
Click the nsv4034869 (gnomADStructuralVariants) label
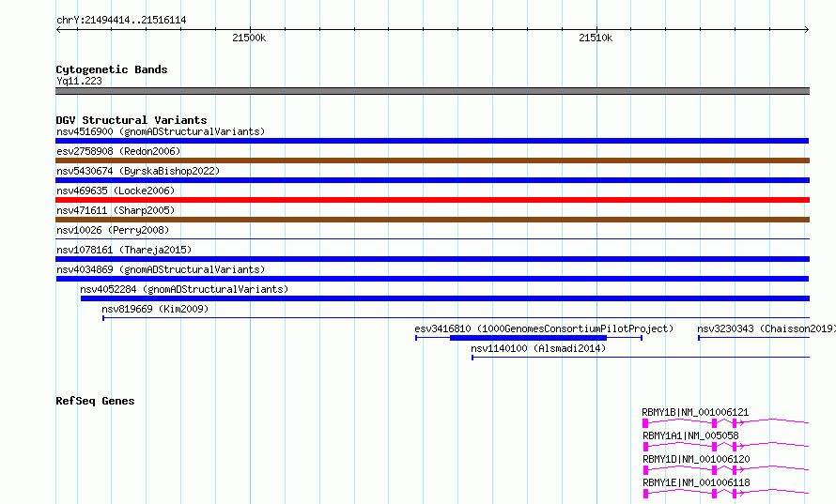point(161,269)
